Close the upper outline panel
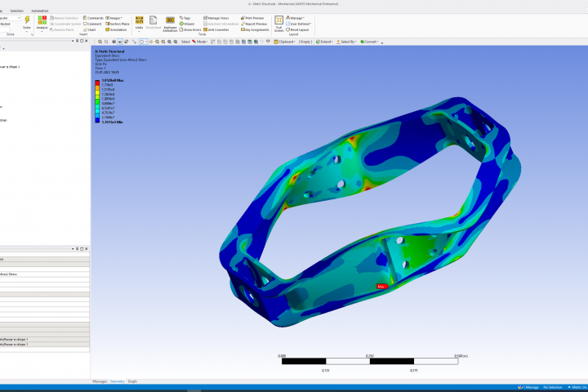Viewport: 588px width, 392px height. coord(87,41)
